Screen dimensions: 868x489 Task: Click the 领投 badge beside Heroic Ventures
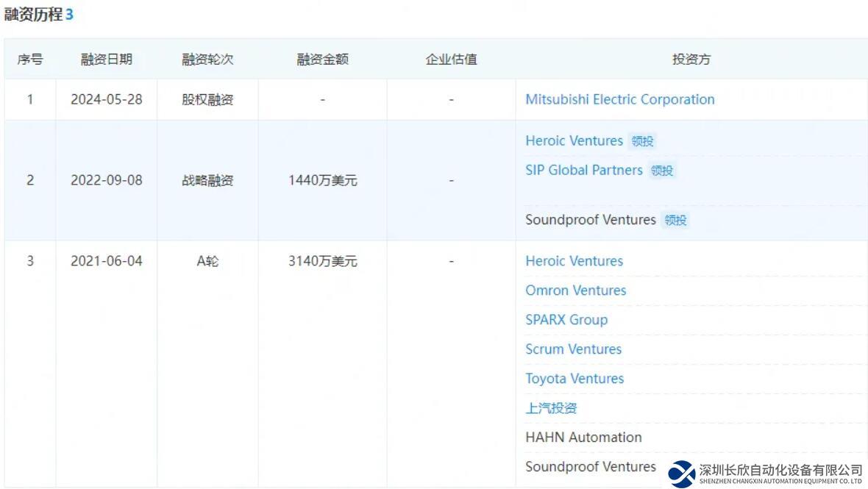642,141
